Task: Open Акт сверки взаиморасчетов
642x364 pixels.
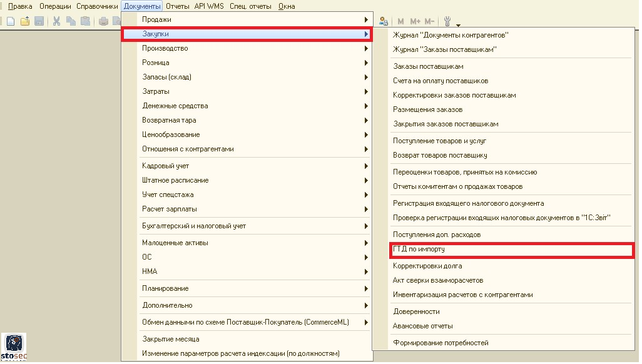Action: [504, 280]
